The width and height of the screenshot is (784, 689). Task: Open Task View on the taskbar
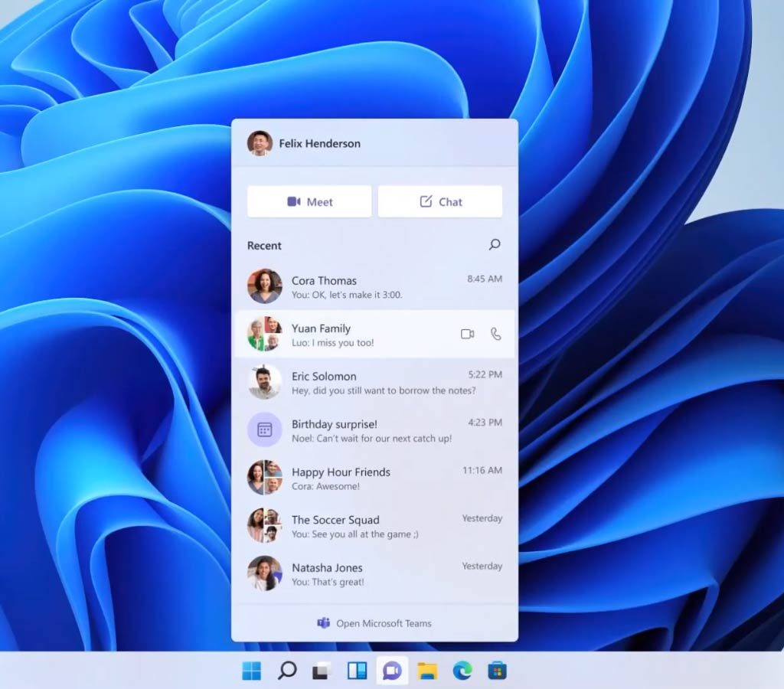point(322,671)
